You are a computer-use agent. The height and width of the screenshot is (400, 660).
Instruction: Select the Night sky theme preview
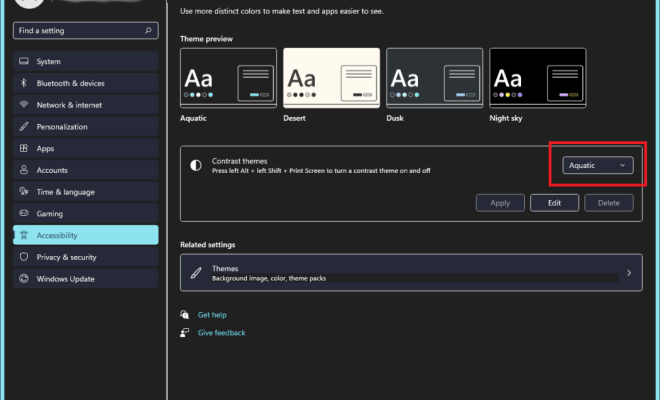pyautogui.click(x=538, y=78)
